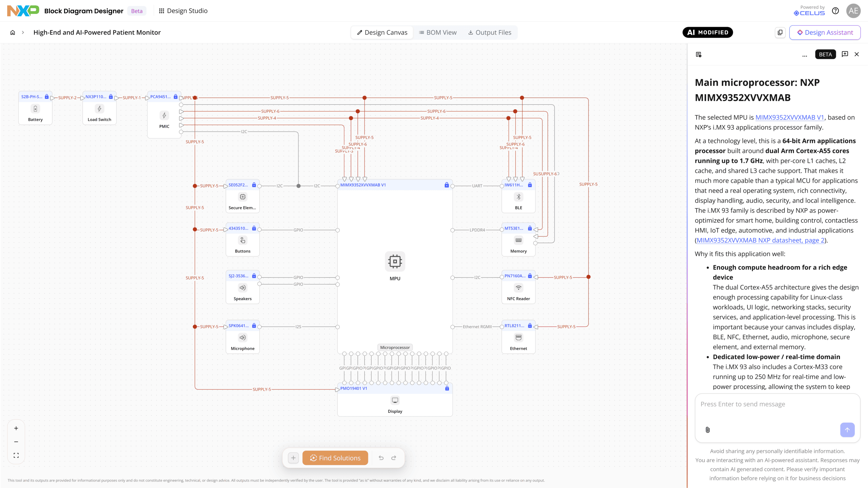This screenshot has height=488, width=868.
Task: Open the AE user account menu
Action: point(853,11)
